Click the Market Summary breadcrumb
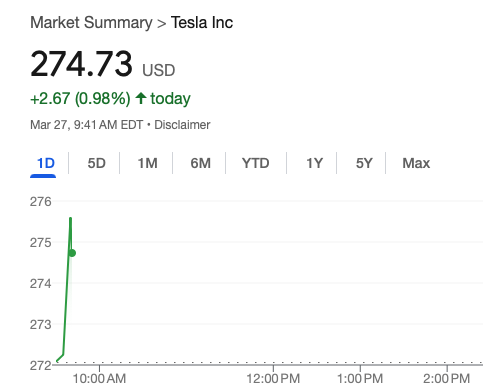483x390 pixels. pos(91,23)
